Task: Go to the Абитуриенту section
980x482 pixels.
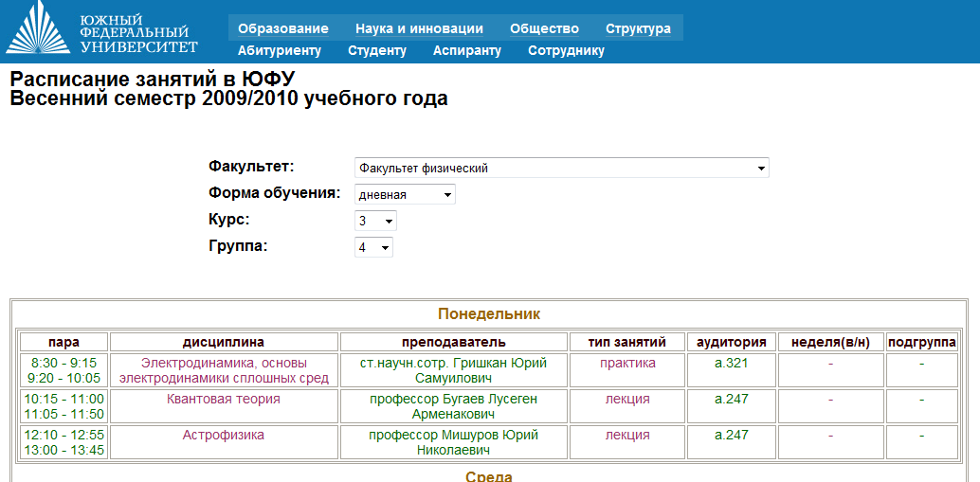Action: click(x=280, y=51)
